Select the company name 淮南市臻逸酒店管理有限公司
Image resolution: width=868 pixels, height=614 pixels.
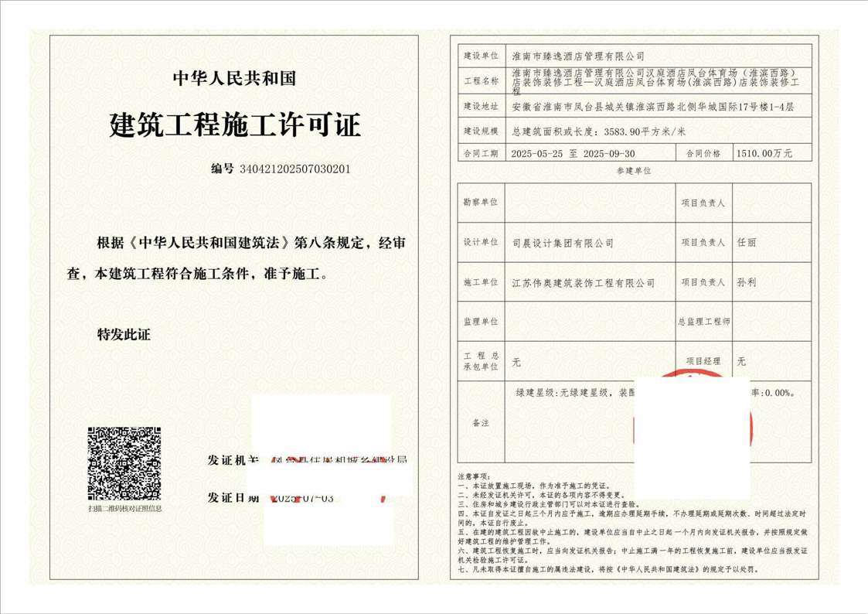[x=578, y=56]
